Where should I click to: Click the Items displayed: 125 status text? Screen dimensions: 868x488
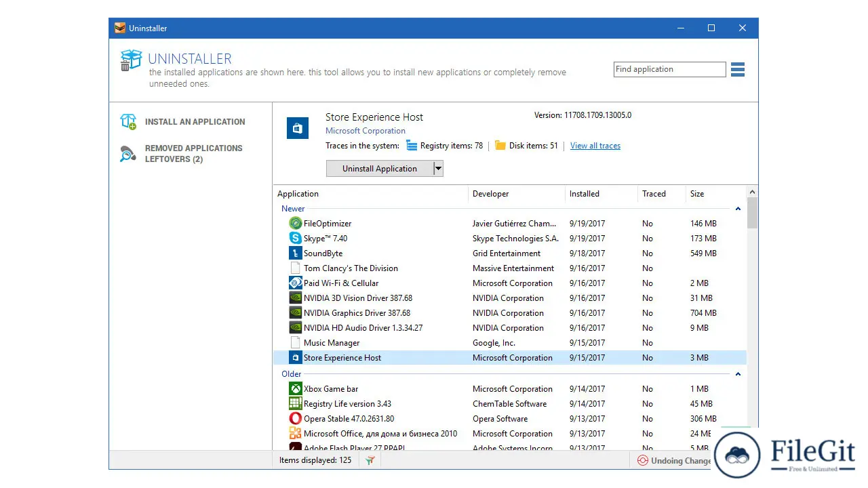[x=315, y=460]
